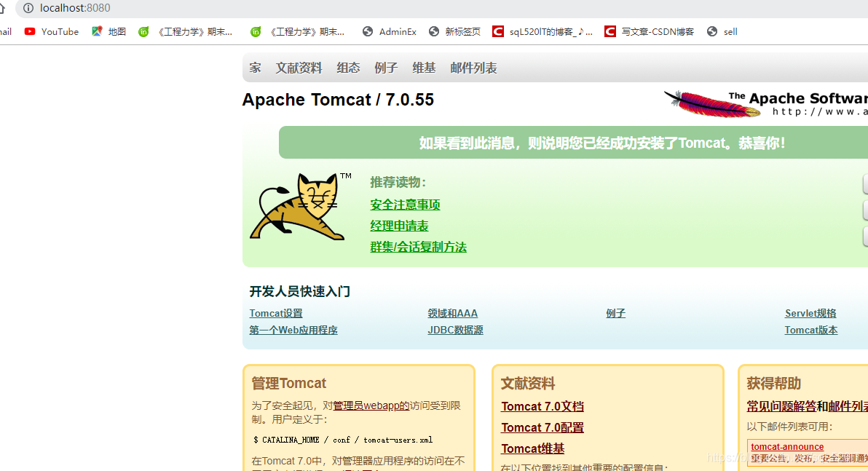Open the 常见问题解答 link
Viewport: 868px width, 471px height.
point(781,406)
